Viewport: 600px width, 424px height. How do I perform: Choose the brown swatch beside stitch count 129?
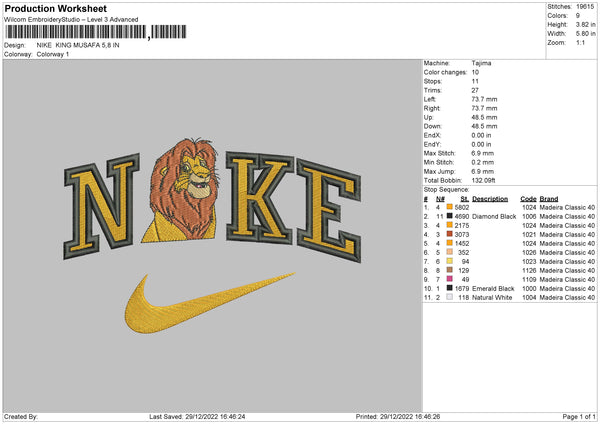pos(450,270)
